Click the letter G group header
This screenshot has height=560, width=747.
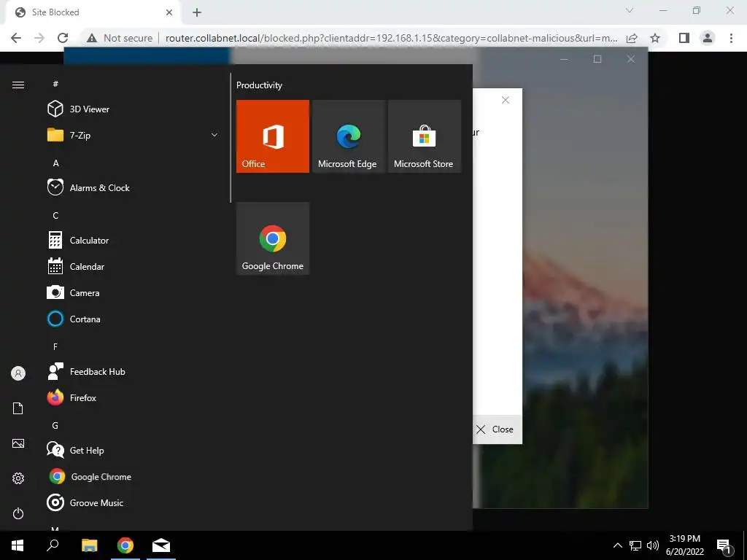(x=55, y=425)
